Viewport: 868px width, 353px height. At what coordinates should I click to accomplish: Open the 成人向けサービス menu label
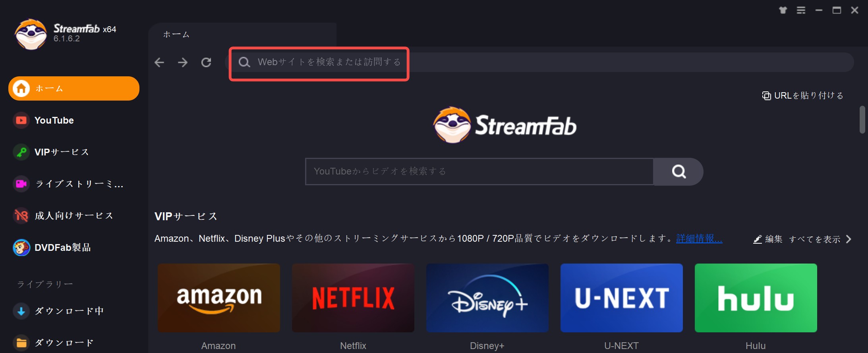[74, 215]
